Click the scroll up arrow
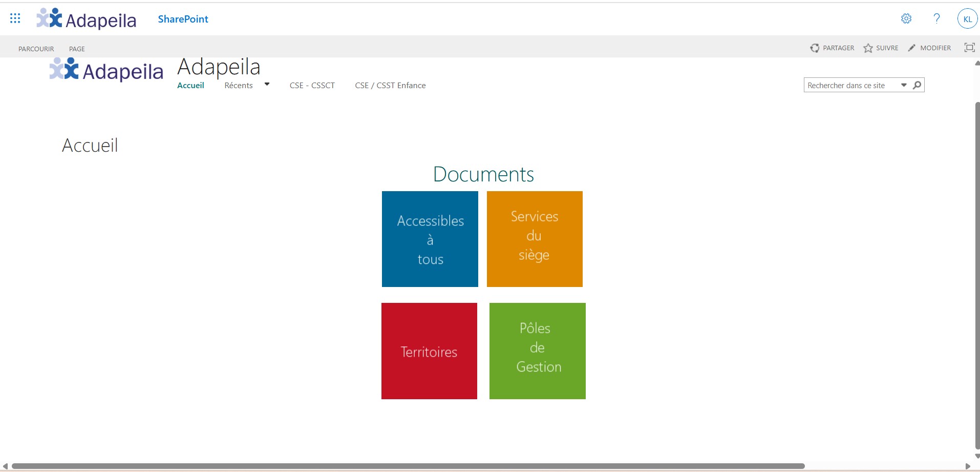Viewport: 980px width, 472px height. (x=977, y=64)
